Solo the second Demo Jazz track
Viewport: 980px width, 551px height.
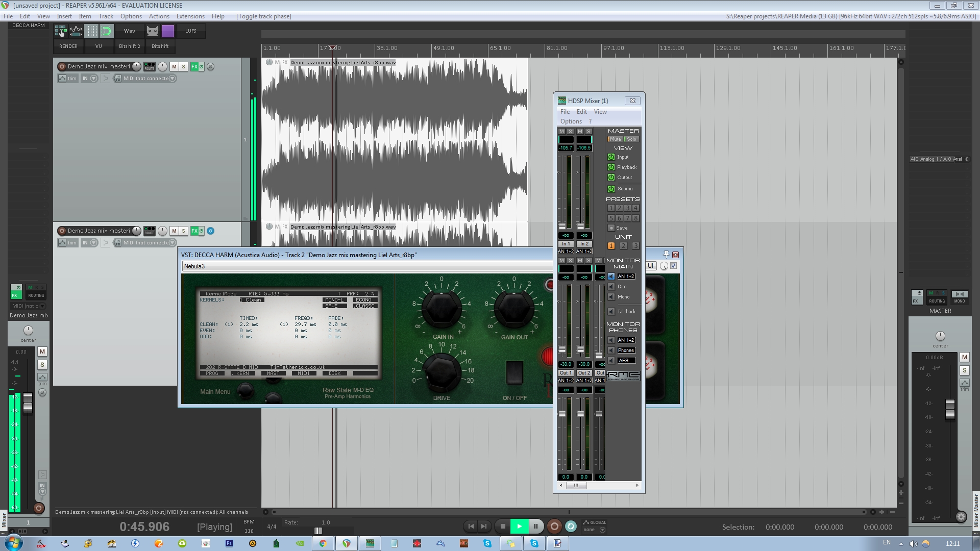tap(184, 231)
